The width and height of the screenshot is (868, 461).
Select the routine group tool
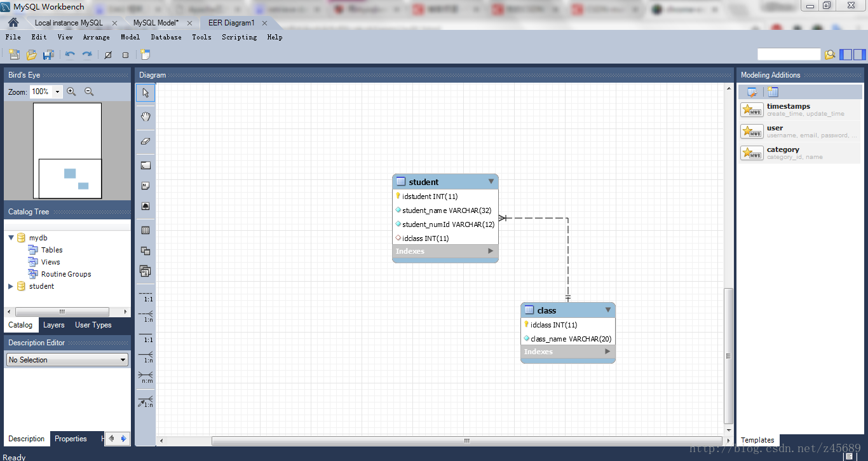tap(146, 272)
